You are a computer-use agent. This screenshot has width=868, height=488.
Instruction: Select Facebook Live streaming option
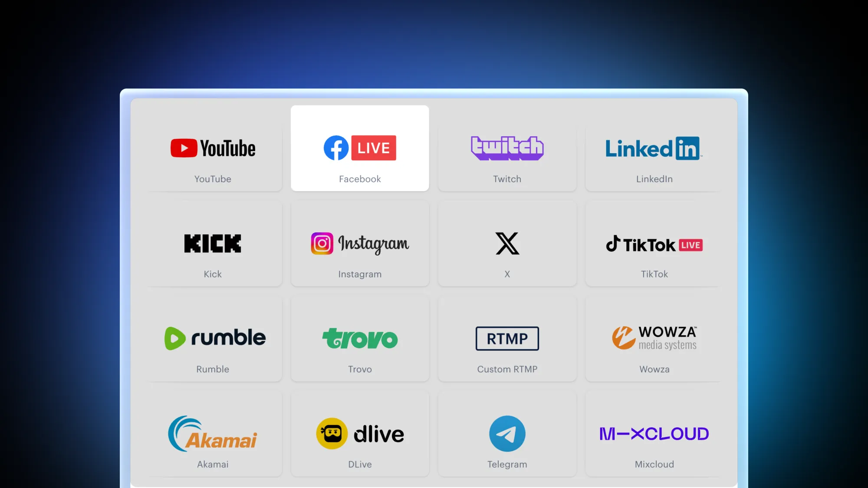pos(359,148)
